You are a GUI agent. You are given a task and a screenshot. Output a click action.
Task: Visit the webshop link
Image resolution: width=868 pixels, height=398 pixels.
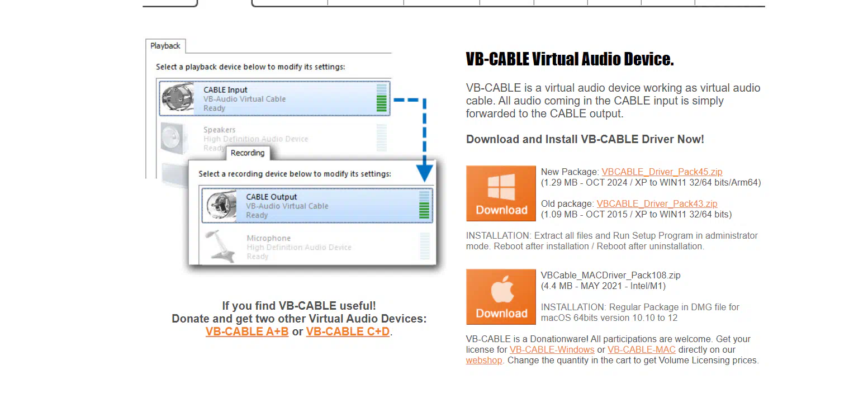coord(484,361)
